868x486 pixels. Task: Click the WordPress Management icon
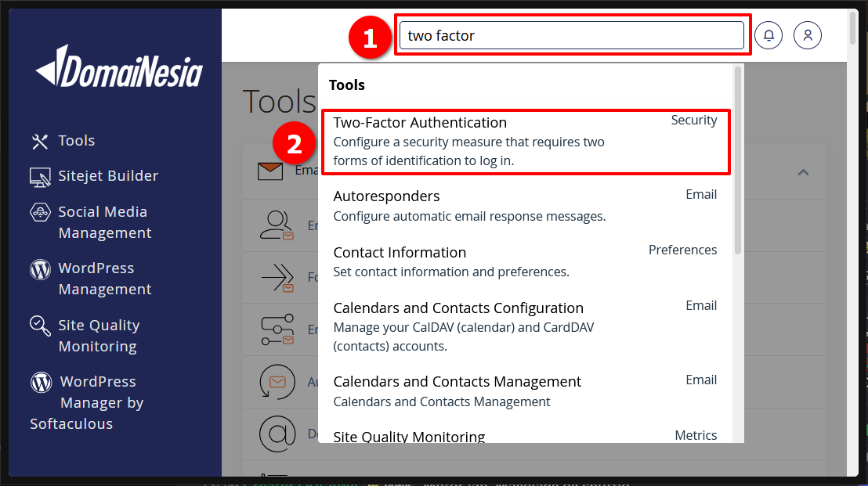[x=39, y=268]
